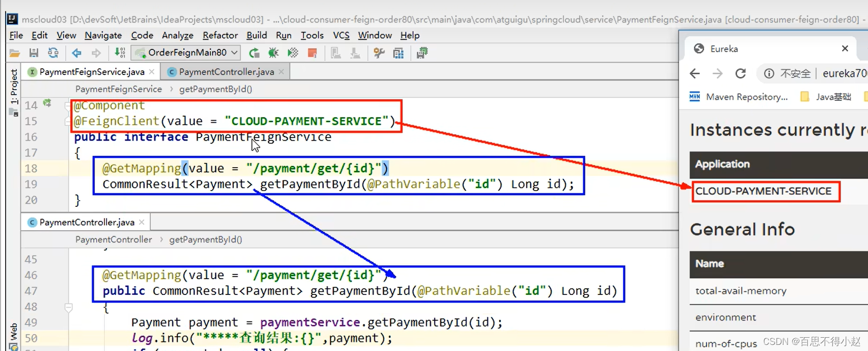Click the Synchronize refresh toolbar icon
Image resolution: width=868 pixels, height=351 pixels.
[53, 52]
